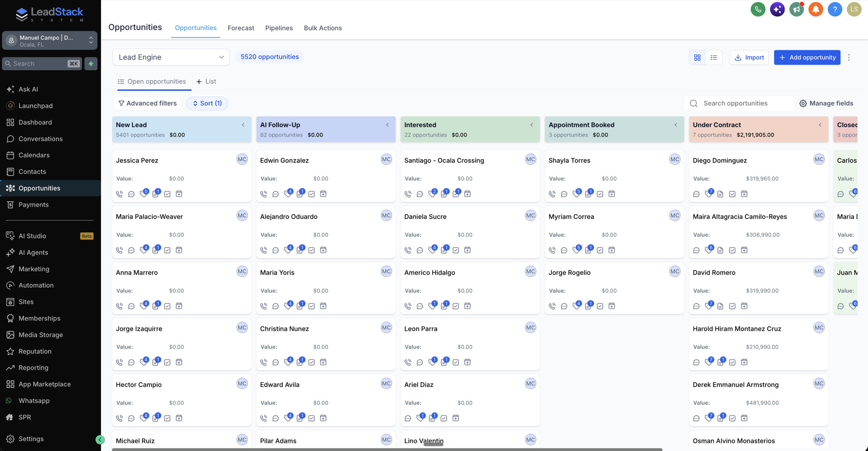Click the task checkmark icon on Shayla Torres card
Screen dimensions: 868x451
tap(600, 194)
